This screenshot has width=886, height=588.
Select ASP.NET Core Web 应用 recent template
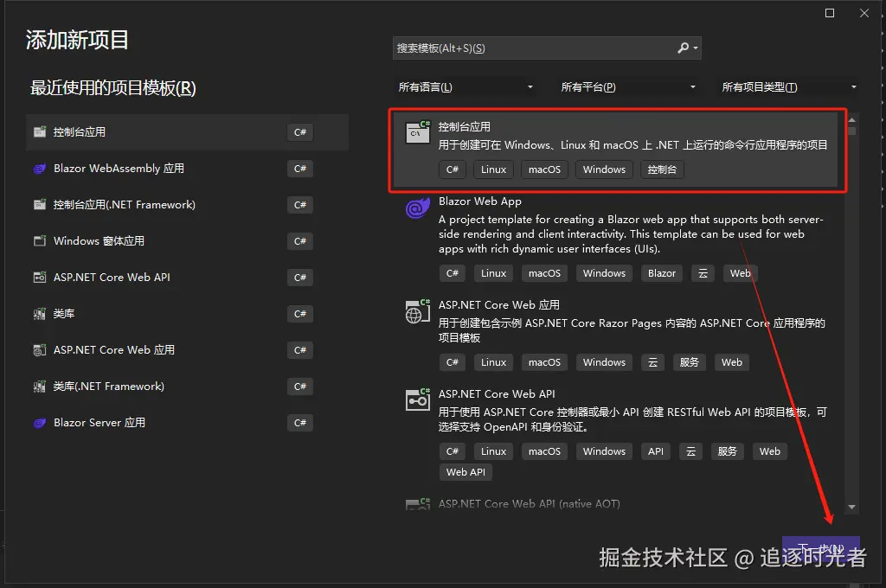(x=187, y=350)
